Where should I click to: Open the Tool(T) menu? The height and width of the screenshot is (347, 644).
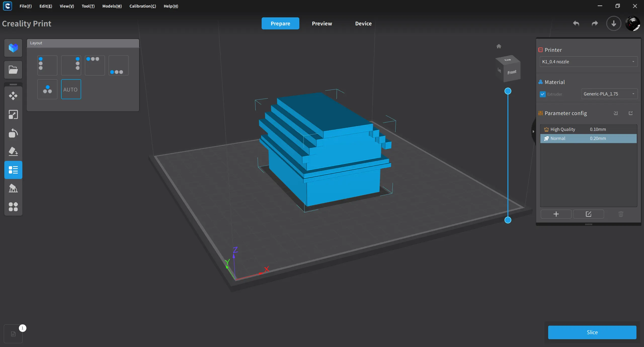pos(88,6)
